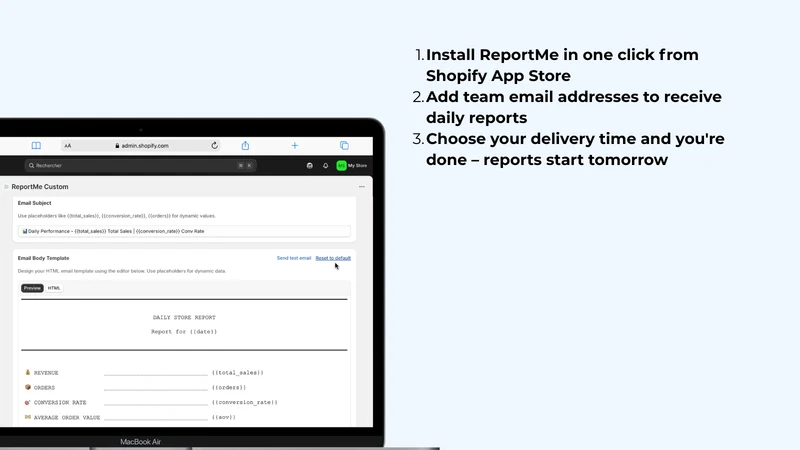Click the {{total_sales}} placeholder in Revenue row
Image resolution: width=800 pixels, height=450 pixels.
tap(238, 373)
